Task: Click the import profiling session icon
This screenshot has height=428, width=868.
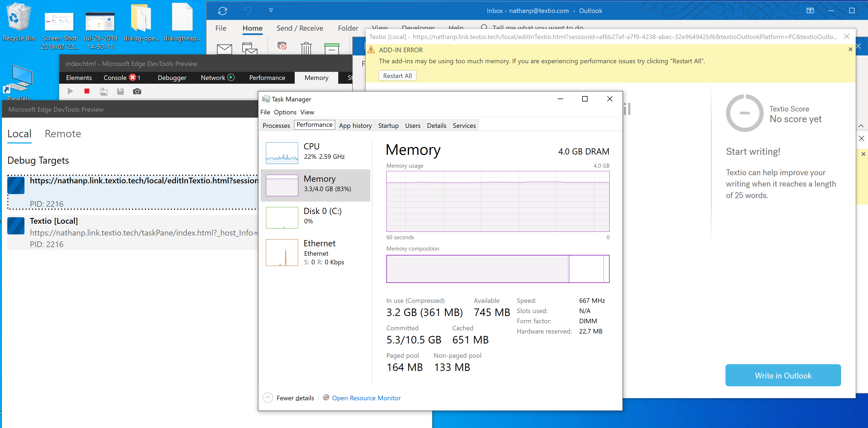Action: coord(104,92)
